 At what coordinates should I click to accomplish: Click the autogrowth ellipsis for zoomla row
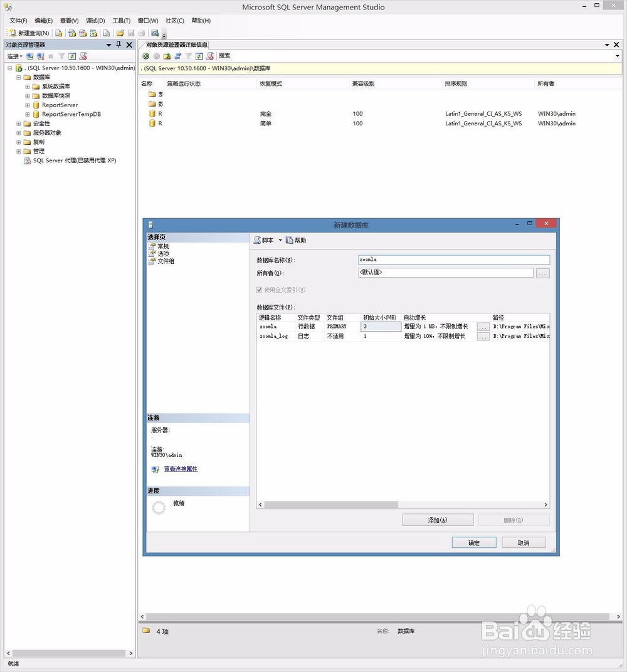coord(483,327)
